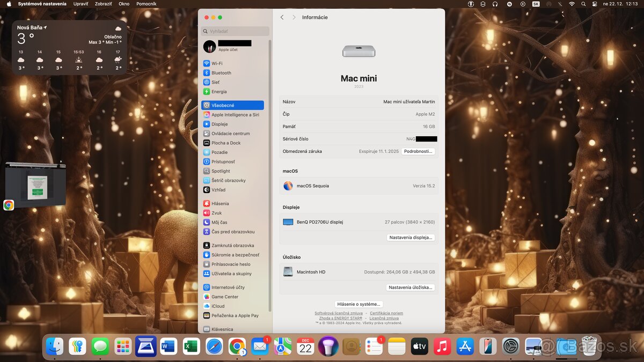Screen dimensions: 644x362
Task: Open Zhoda s ENERGY STAR link
Action: (341, 318)
